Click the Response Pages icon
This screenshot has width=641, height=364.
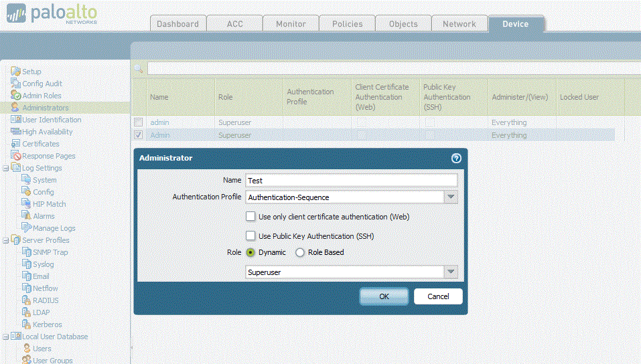point(15,156)
